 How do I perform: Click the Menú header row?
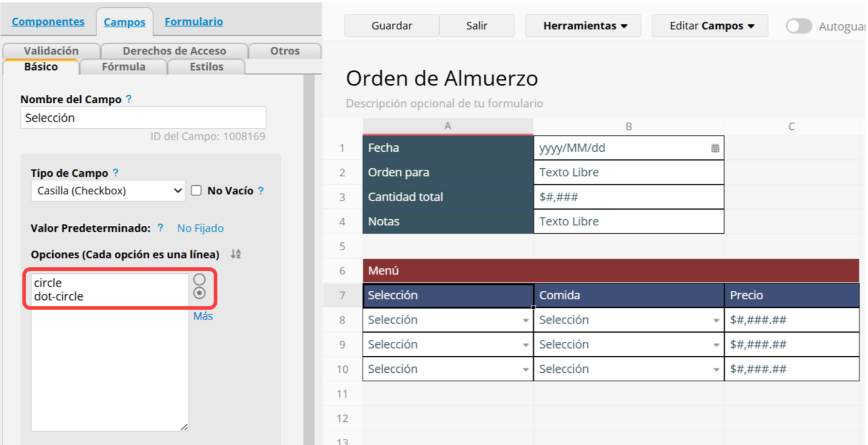pos(611,271)
